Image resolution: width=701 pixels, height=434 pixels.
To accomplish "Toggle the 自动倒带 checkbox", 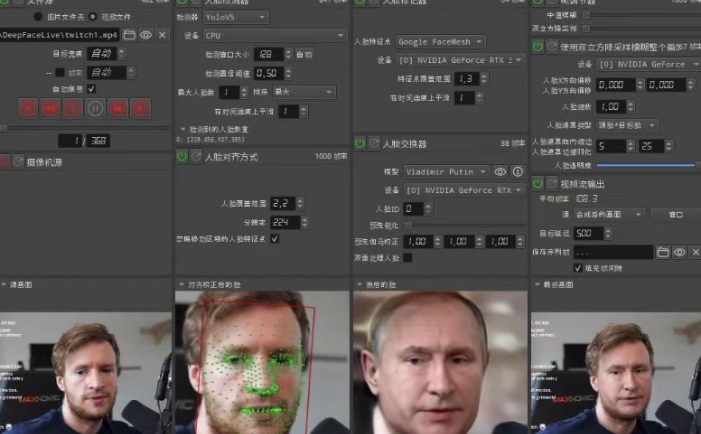I will [x=92, y=89].
